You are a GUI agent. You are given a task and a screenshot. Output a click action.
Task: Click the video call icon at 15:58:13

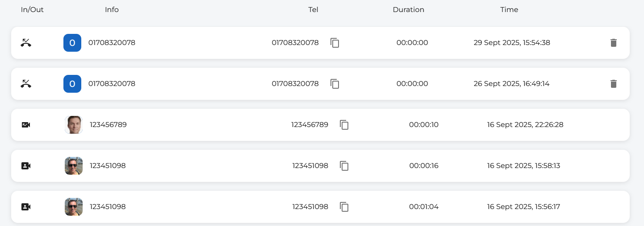[26, 166]
